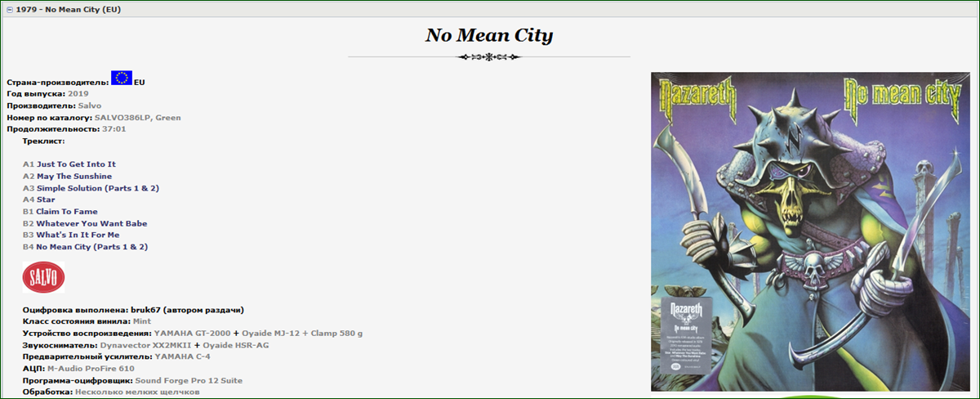Screen dimensions: 980x399
Task: Click the year value 2019
Action: click(x=78, y=94)
